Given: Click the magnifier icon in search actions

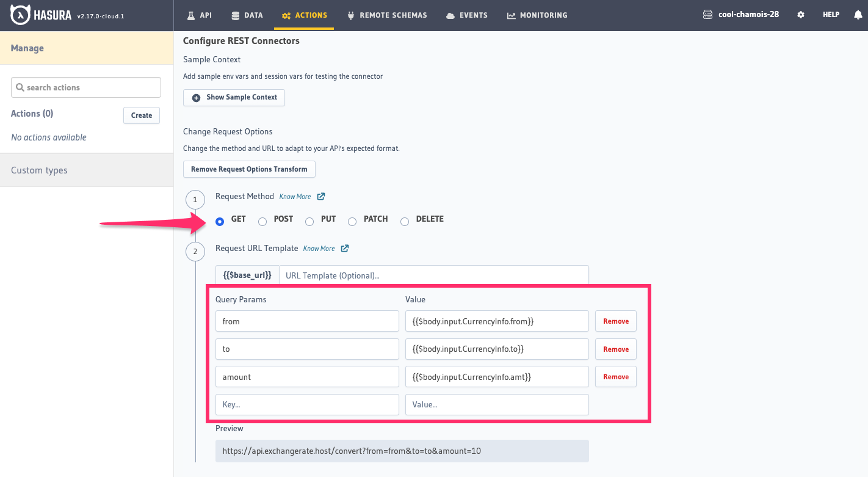Looking at the screenshot, I should (20, 87).
